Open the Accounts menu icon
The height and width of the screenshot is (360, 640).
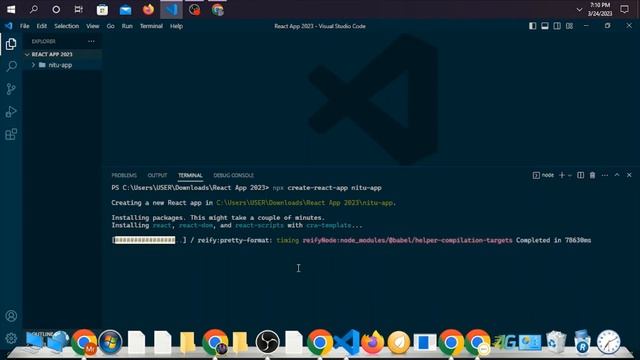[x=11, y=316]
